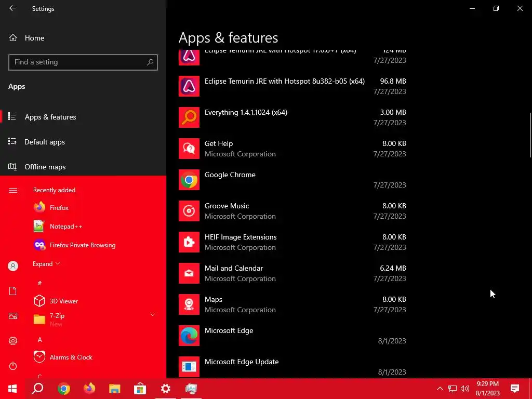The height and width of the screenshot is (399, 532).
Task: Show hidden system tray icons
Action: (440, 389)
